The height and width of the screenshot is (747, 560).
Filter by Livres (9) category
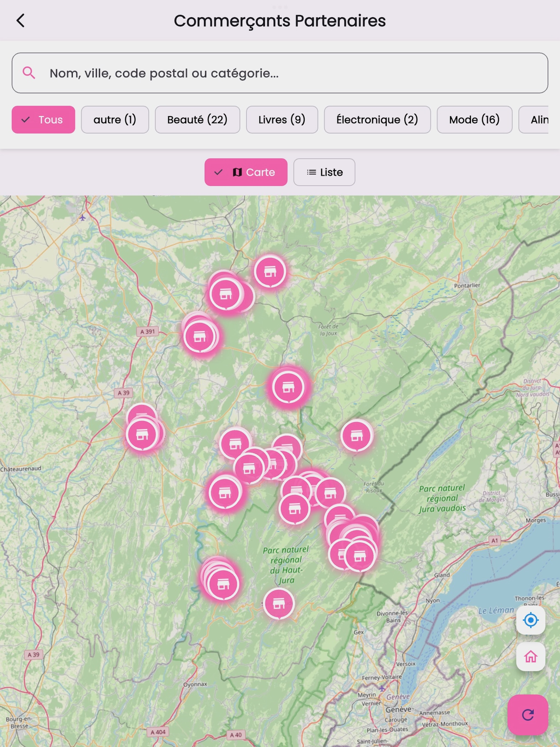(282, 119)
